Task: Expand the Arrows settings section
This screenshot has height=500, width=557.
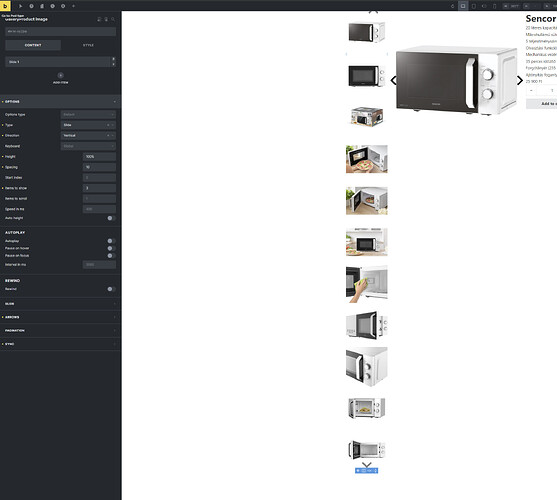Action: 60,317
